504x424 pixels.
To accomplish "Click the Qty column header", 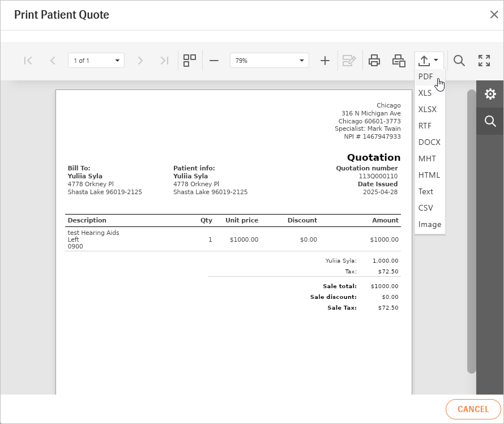I will click(x=206, y=220).
